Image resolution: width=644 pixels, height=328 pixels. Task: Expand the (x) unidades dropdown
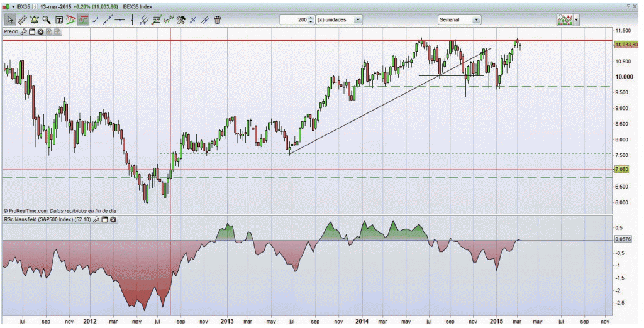coord(358,19)
